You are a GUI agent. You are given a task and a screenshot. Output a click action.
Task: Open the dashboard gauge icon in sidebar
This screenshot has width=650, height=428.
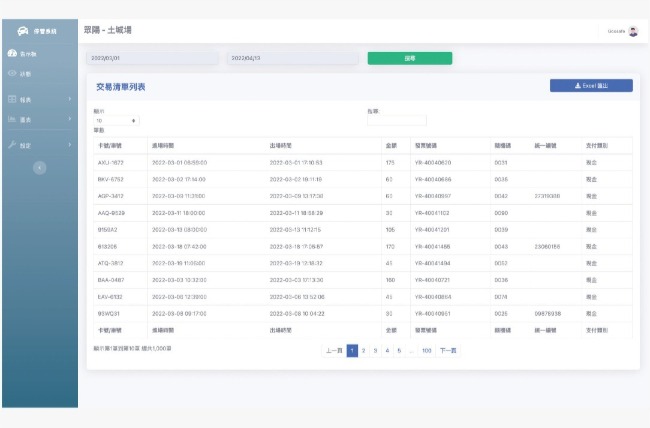[x=12, y=53]
